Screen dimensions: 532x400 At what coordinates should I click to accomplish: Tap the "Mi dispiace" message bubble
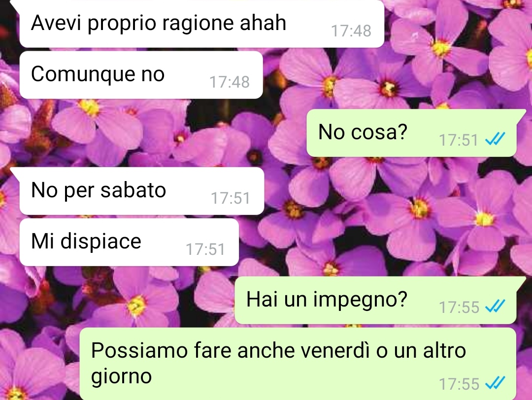point(129,242)
